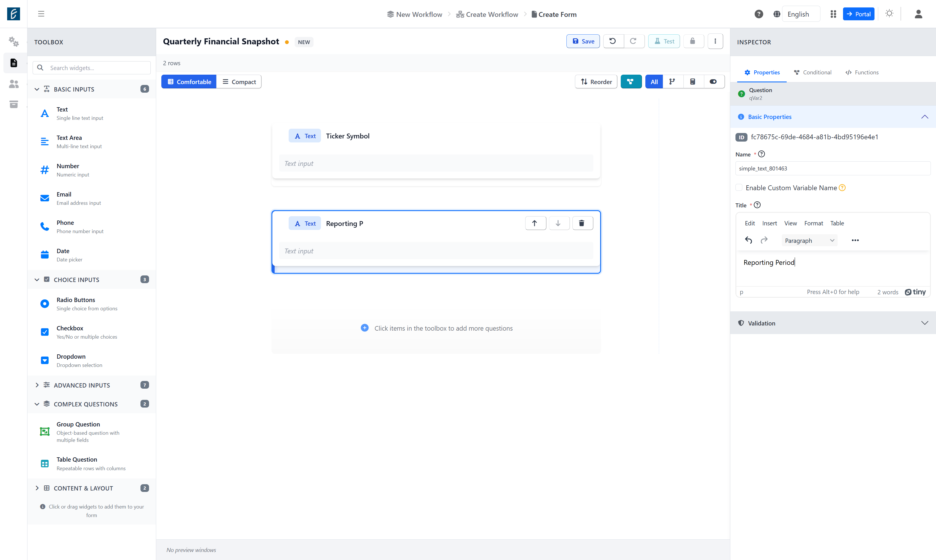The height and width of the screenshot is (560, 936).
Task: Expand the Content & Layout section
Action: [x=92, y=488]
